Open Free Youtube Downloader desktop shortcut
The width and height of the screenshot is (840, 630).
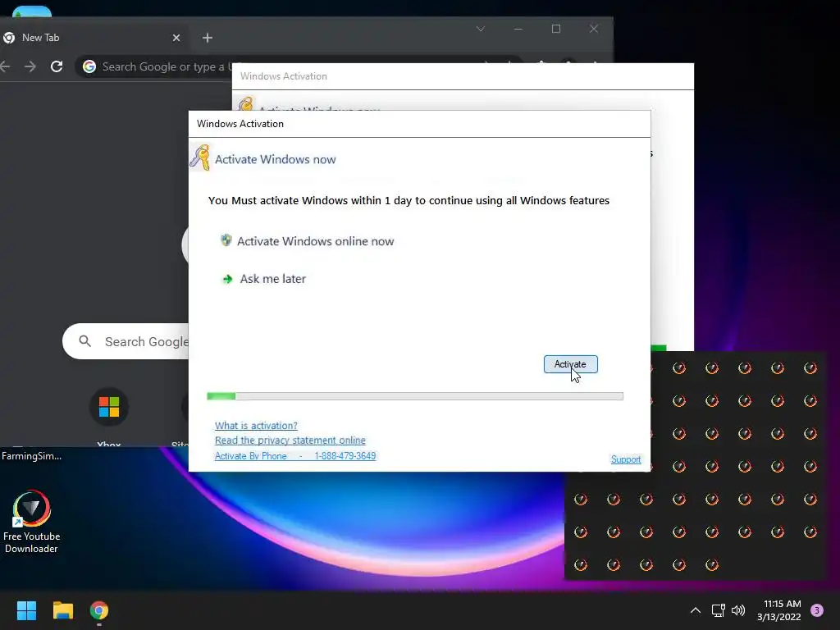[x=32, y=521]
